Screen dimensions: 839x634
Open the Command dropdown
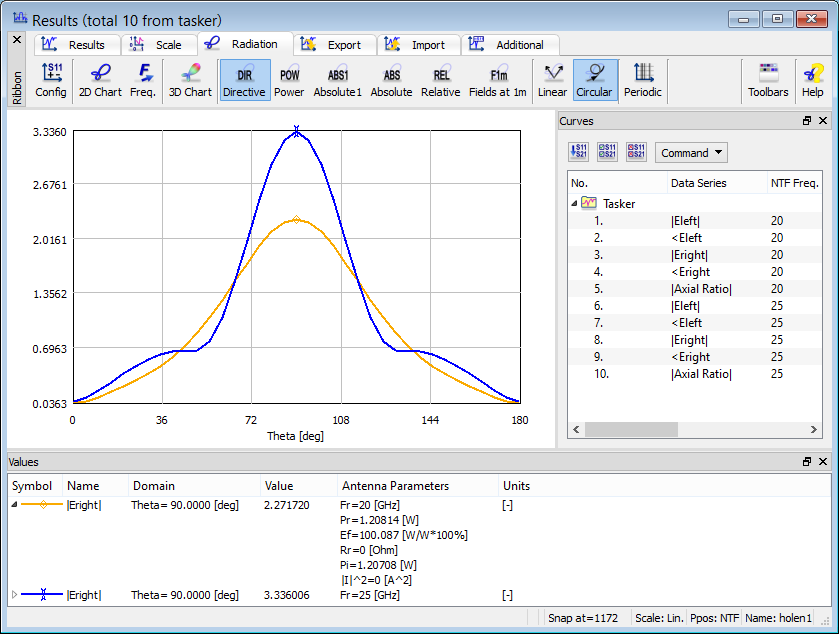point(691,153)
